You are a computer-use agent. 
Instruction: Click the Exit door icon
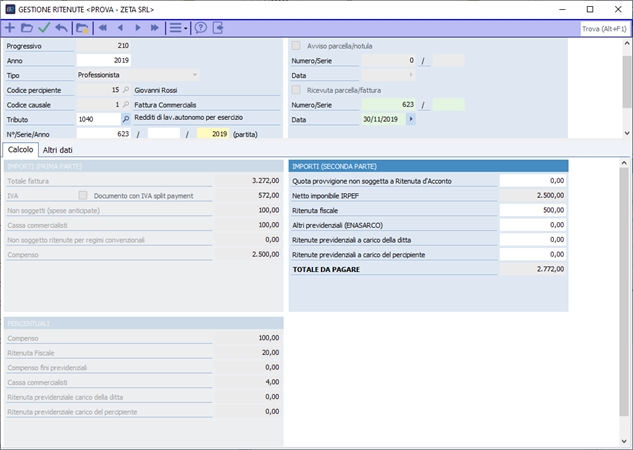tap(218, 28)
